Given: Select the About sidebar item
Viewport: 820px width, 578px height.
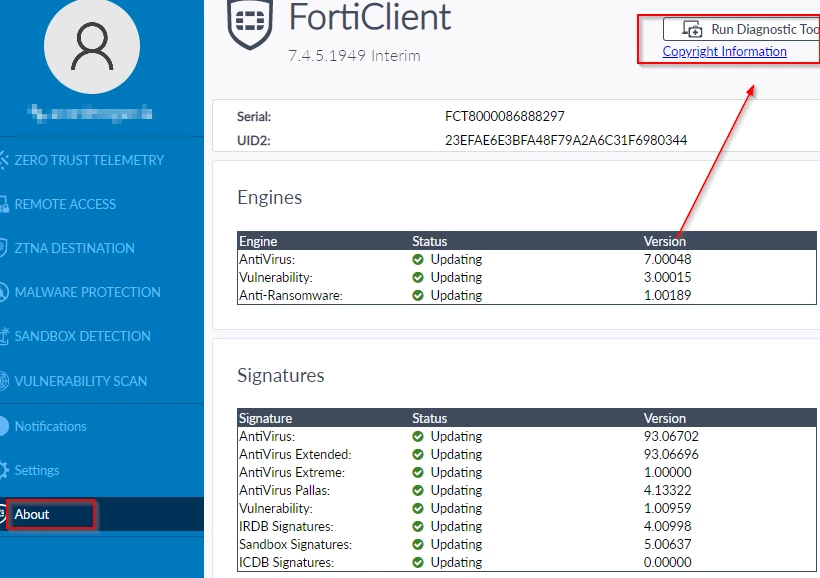Looking at the screenshot, I should [x=102, y=514].
